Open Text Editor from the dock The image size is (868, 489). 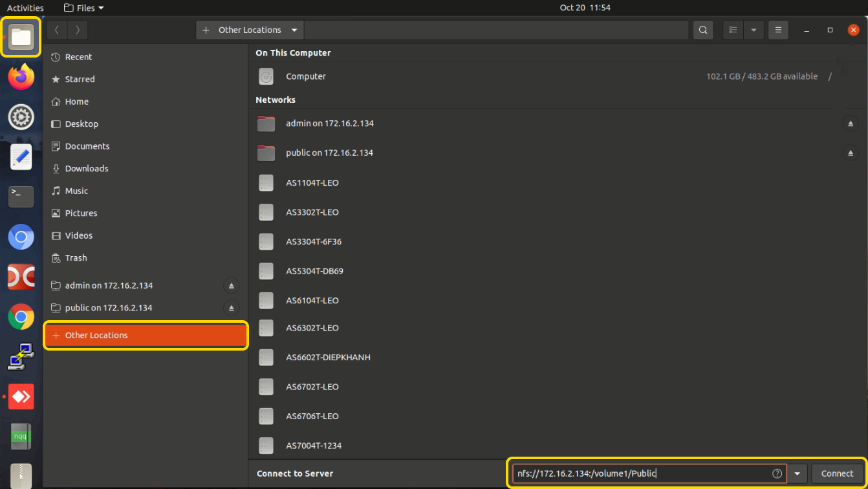tap(21, 157)
